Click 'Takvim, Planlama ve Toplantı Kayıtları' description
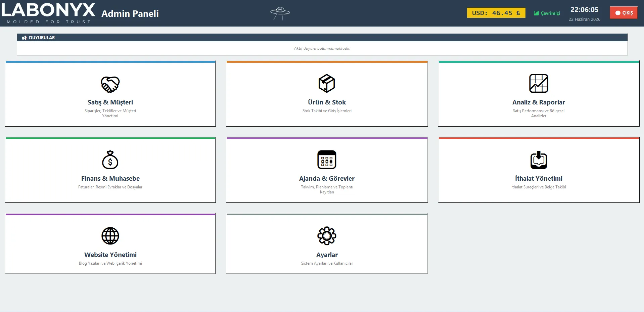This screenshot has height=312, width=644. [327, 189]
